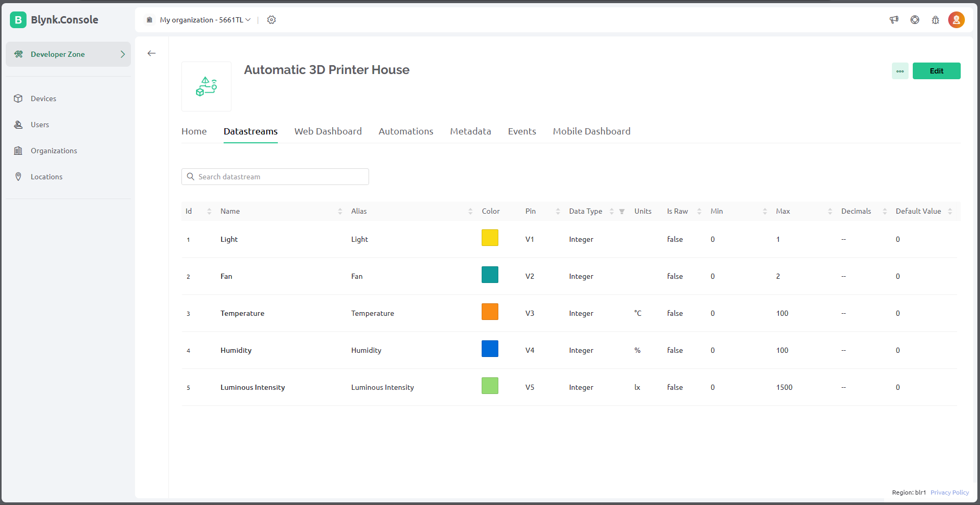Sort table by Pin column arrows

[558, 211]
